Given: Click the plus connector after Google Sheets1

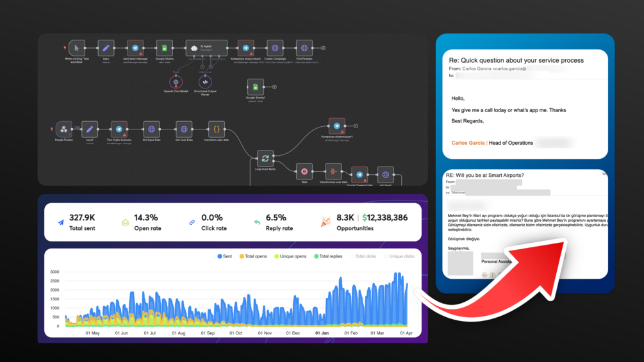Looking at the screenshot, I should [274, 87].
